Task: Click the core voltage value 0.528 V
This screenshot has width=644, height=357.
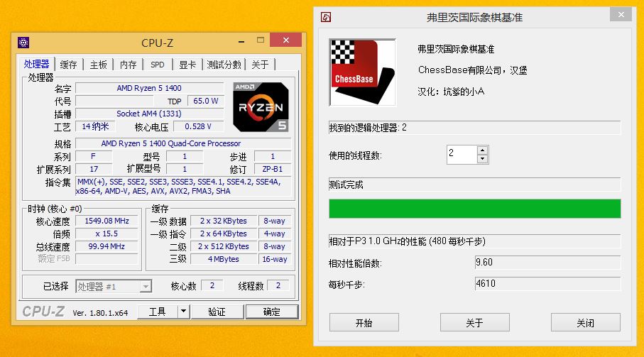Action: point(198,126)
